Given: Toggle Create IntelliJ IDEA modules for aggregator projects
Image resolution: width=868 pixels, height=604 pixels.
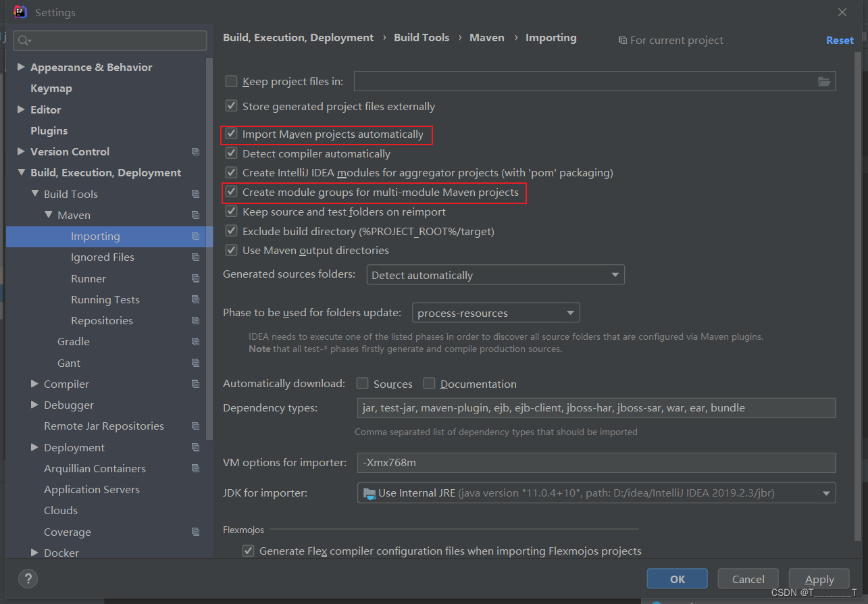Looking at the screenshot, I should [x=231, y=172].
